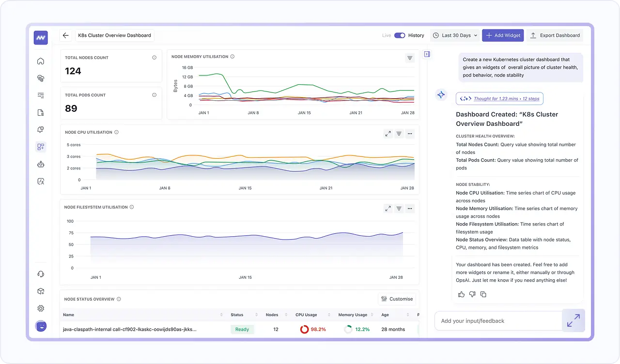
Task: Open the three-dot menu on Node Filesystem Utilisation
Action: (410, 208)
